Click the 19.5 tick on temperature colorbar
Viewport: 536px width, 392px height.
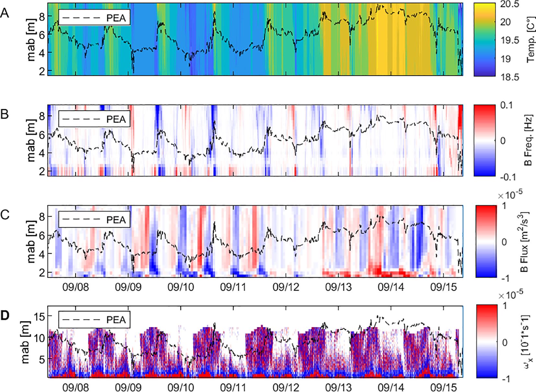[510, 40]
